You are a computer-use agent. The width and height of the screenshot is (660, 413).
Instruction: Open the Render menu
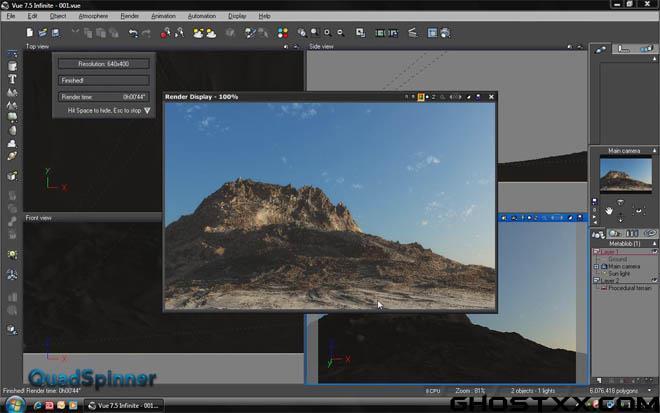tap(130, 16)
